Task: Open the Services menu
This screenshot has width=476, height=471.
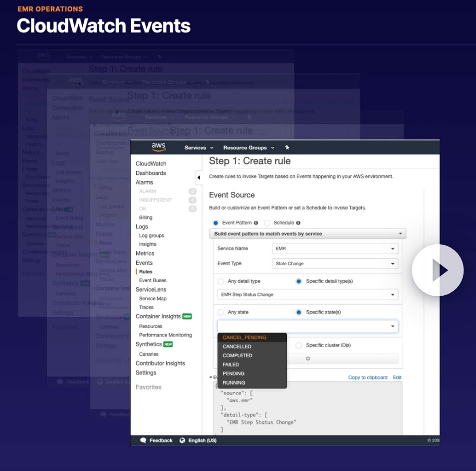Action: [199, 148]
